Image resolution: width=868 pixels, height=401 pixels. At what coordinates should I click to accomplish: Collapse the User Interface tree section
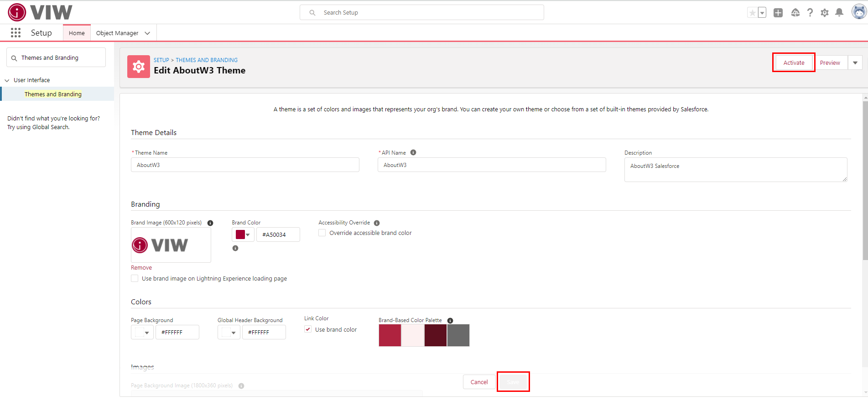coord(7,80)
